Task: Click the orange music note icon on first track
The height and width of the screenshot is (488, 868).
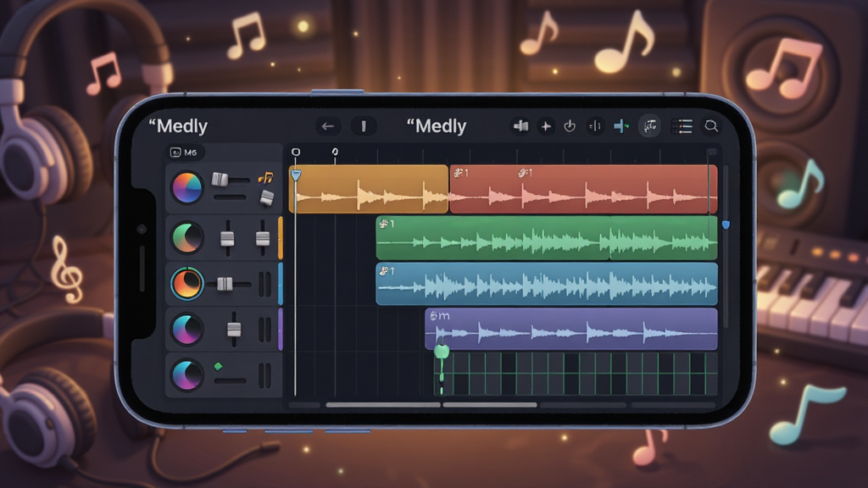Action: click(265, 178)
